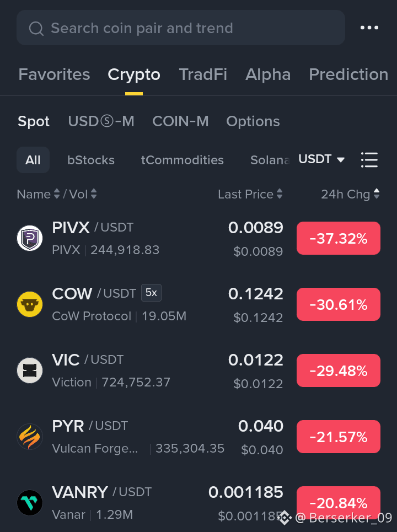Open the three-dot more options menu
397x532 pixels.
369,28
